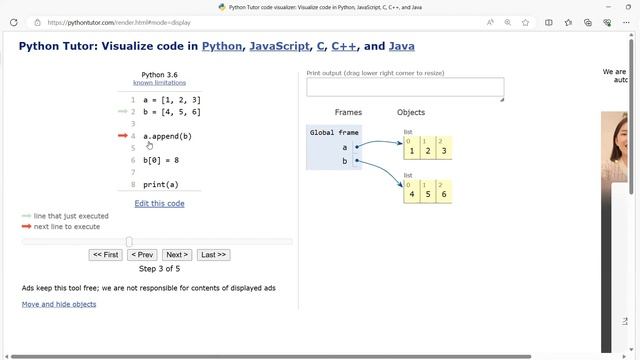Open the Favorites list icon
640x360 pixels.
(568, 22)
